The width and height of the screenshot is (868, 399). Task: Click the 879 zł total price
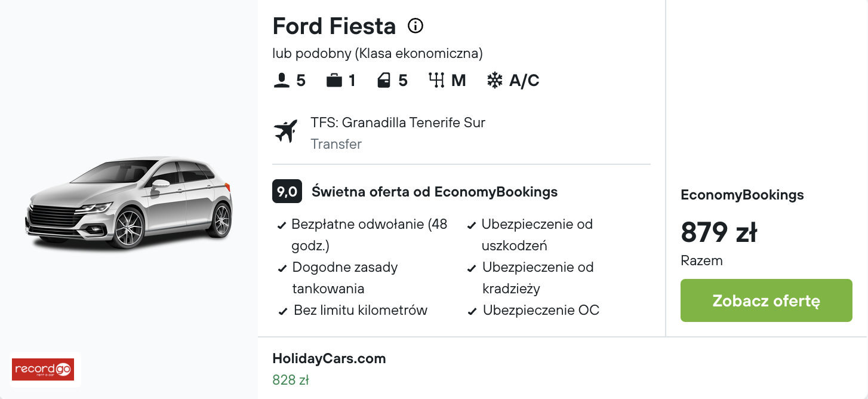pyautogui.click(x=719, y=232)
